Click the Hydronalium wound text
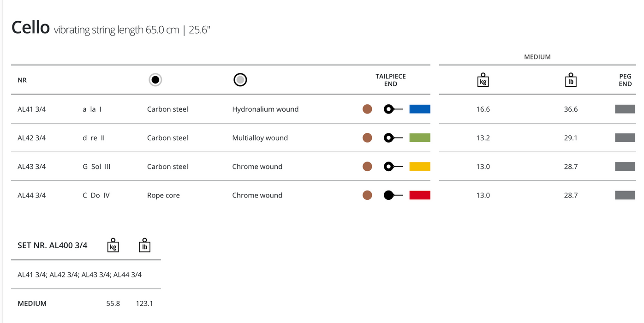Screen dimensions: 644x323 [x=265, y=109]
